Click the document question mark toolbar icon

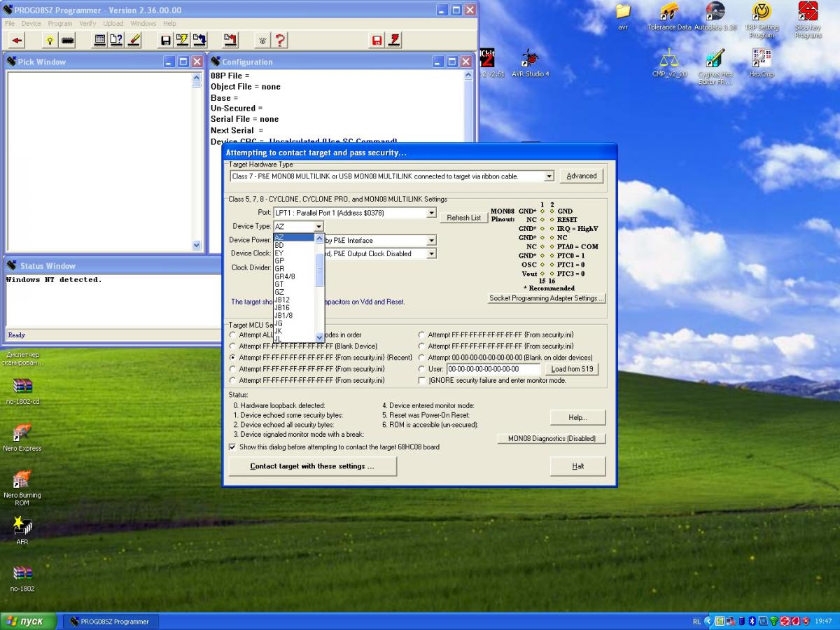pos(116,40)
